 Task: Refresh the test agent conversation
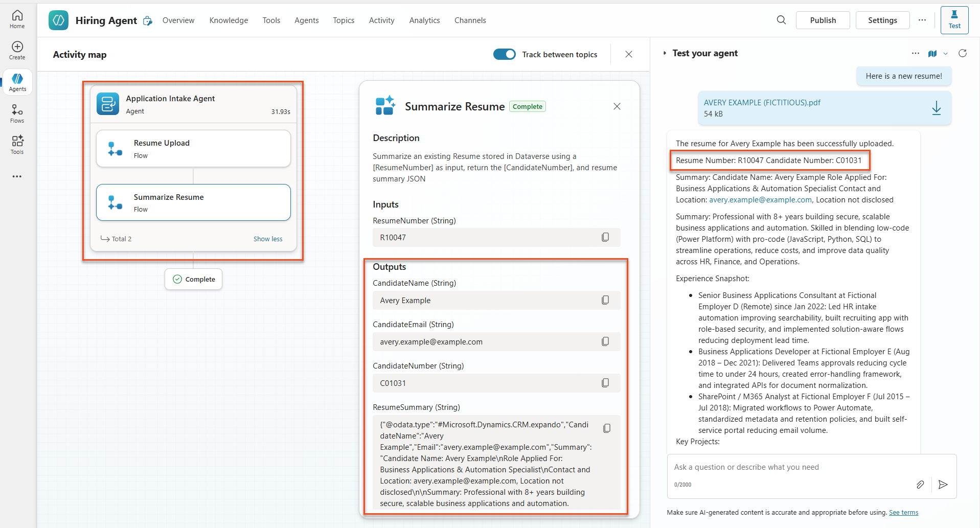tap(963, 53)
